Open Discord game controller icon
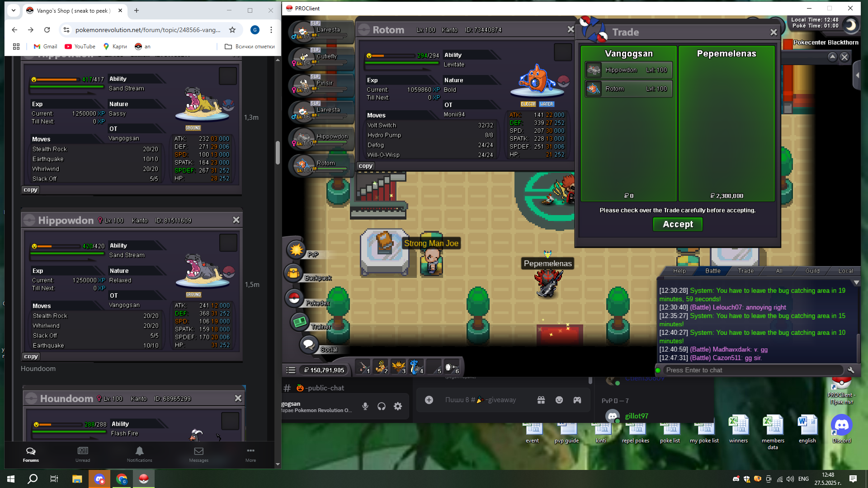The width and height of the screenshot is (868, 488). coord(577,400)
